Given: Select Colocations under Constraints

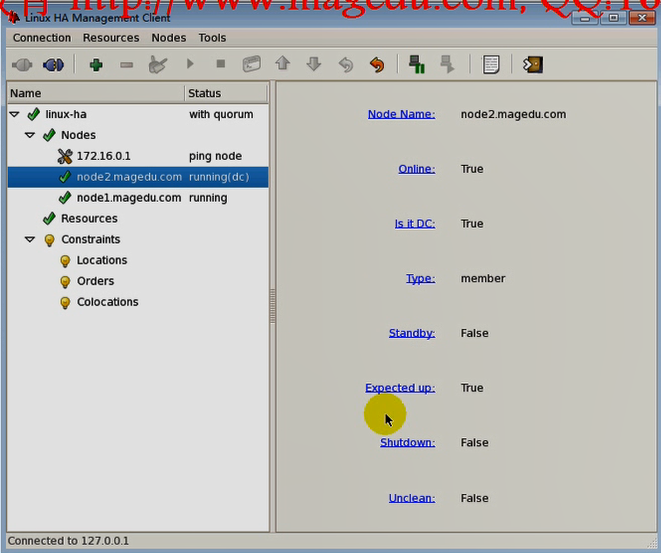Looking at the screenshot, I should (x=107, y=302).
